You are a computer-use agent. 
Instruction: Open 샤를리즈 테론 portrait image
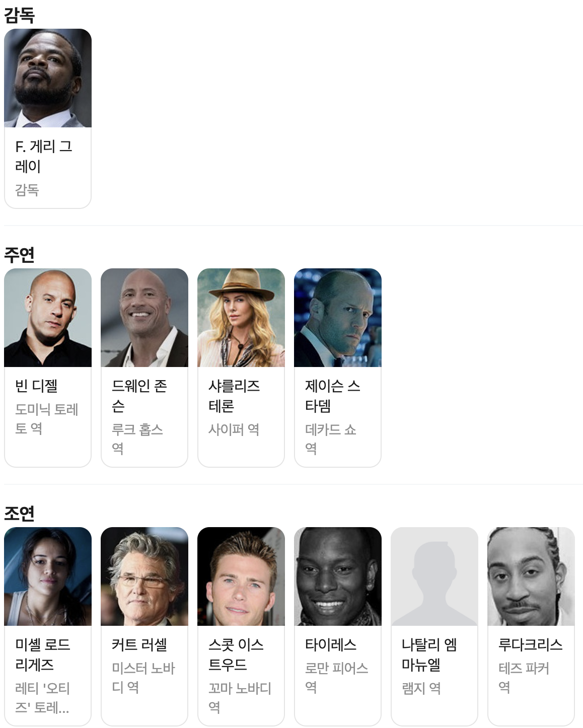click(x=241, y=318)
